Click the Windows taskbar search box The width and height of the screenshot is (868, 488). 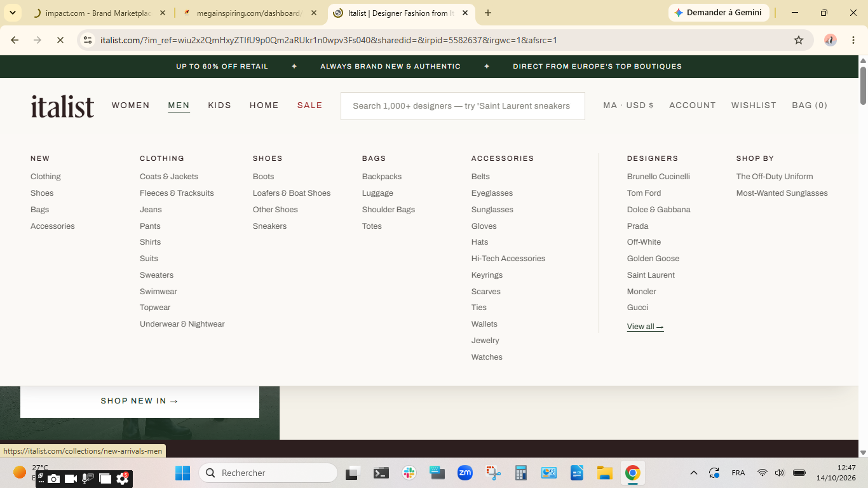(268, 473)
